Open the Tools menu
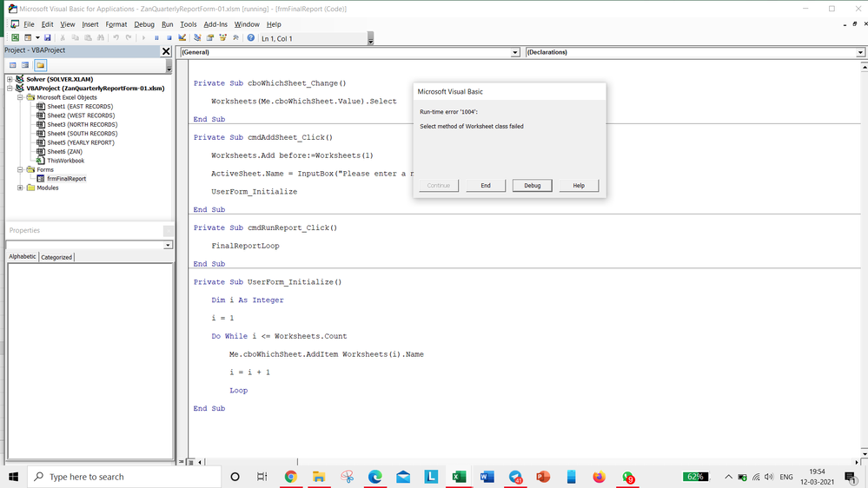This screenshot has height=488, width=868. point(189,24)
